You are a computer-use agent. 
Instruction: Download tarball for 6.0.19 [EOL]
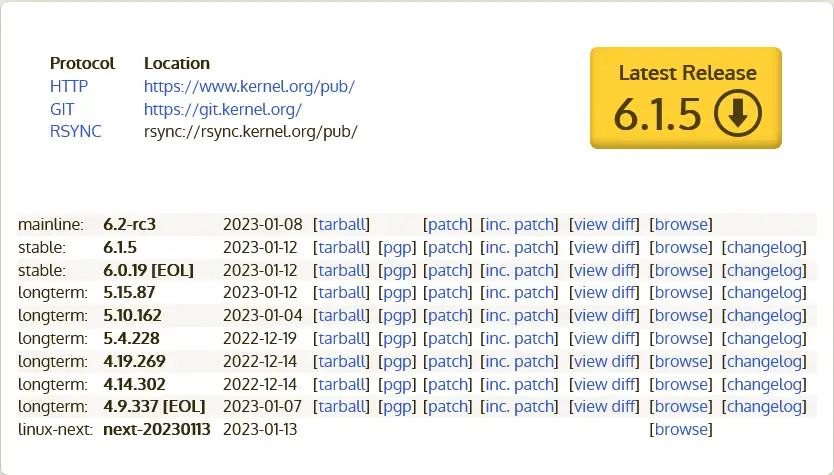coord(341,270)
